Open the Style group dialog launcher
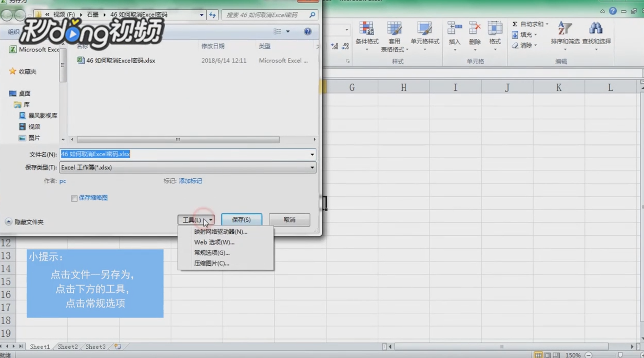 [x=347, y=62]
